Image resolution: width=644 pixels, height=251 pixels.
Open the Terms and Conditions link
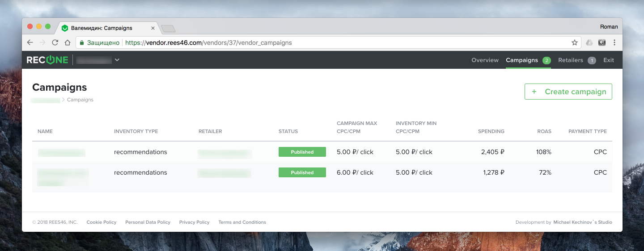pyautogui.click(x=242, y=222)
